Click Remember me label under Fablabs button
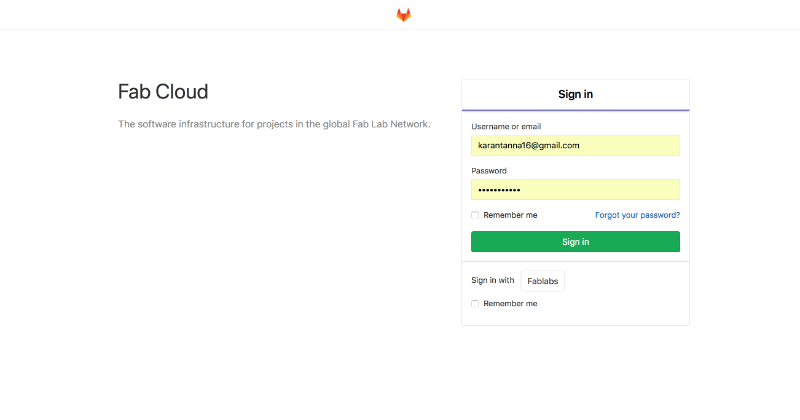This screenshot has width=800, height=420. pos(510,304)
